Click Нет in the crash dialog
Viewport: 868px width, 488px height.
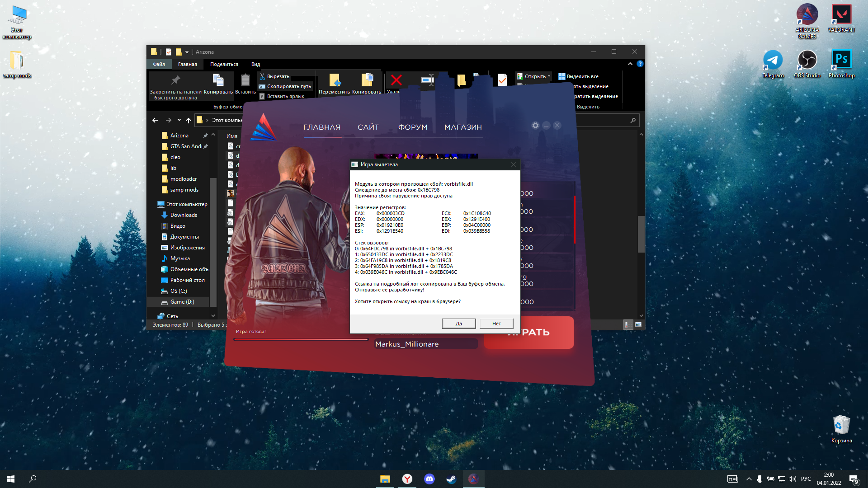[496, 324]
